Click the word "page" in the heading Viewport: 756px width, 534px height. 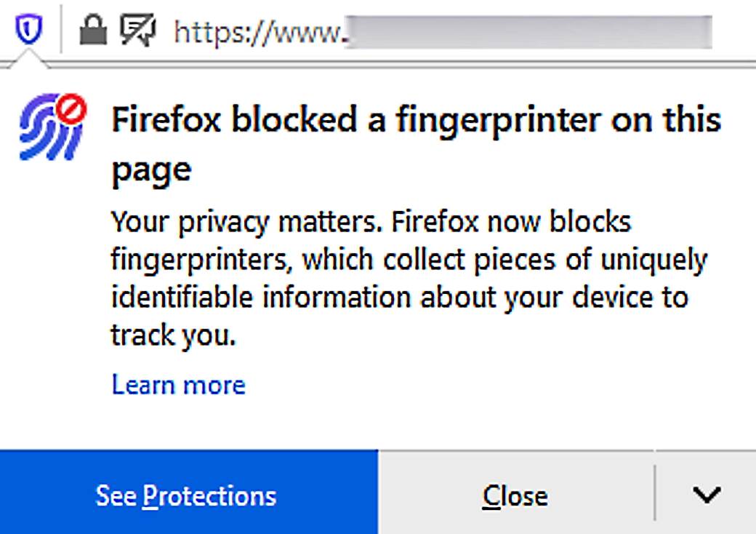pos(151,169)
